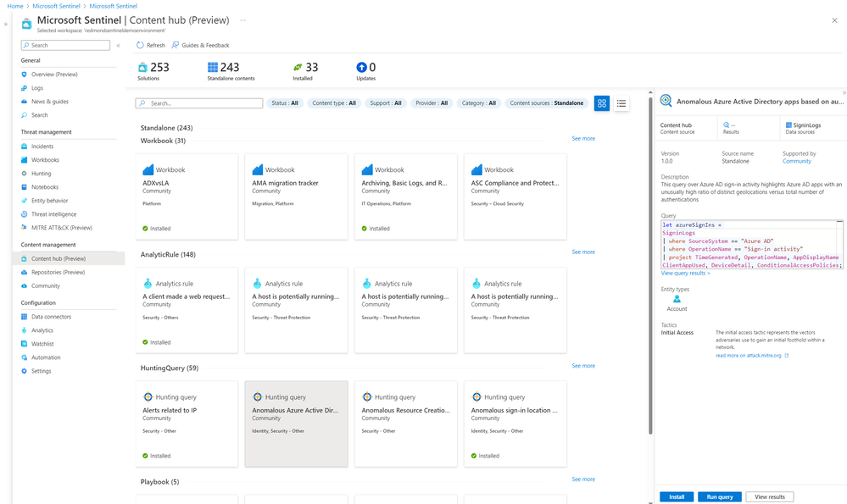Screen dimensions: 847x504
Task: Open News & guides sidebar item
Action: pyautogui.click(x=50, y=102)
